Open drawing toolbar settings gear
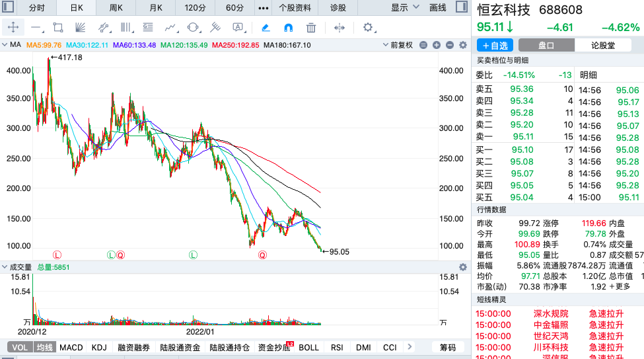Viewport: 644px width, 359px height. pos(368,28)
